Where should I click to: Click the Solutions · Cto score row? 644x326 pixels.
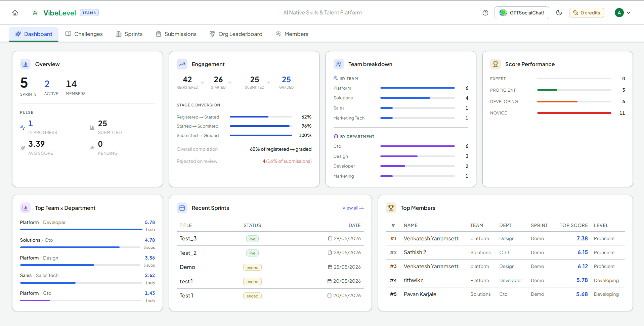pos(87,244)
